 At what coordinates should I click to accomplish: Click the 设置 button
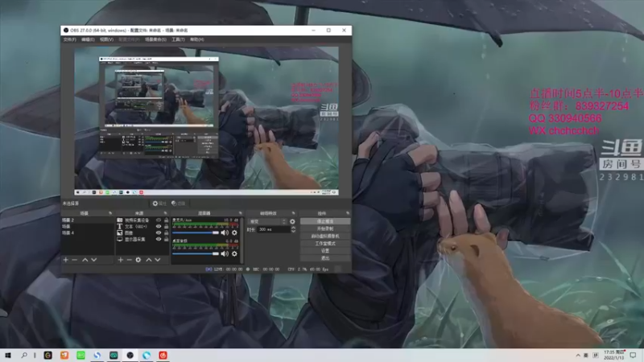point(325,251)
